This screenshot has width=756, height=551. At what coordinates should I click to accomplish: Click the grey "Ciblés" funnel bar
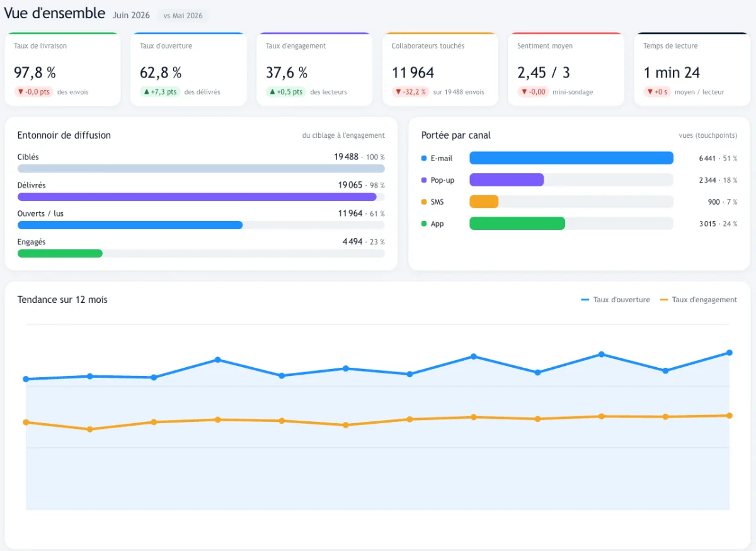coord(201,169)
